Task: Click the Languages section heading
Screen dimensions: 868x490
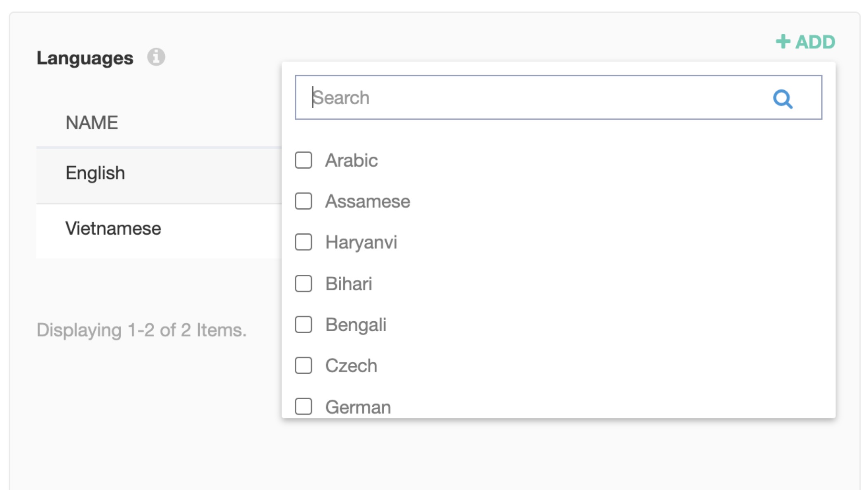Action: (85, 58)
